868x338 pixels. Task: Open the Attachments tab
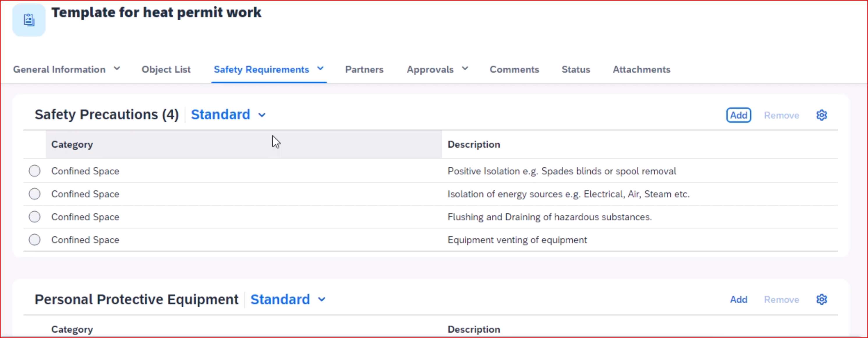(641, 69)
